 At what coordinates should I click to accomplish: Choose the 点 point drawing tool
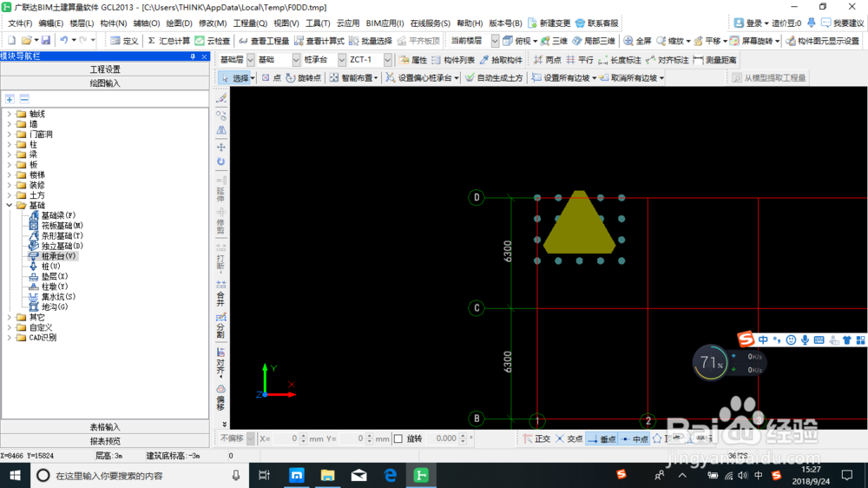(271, 78)
